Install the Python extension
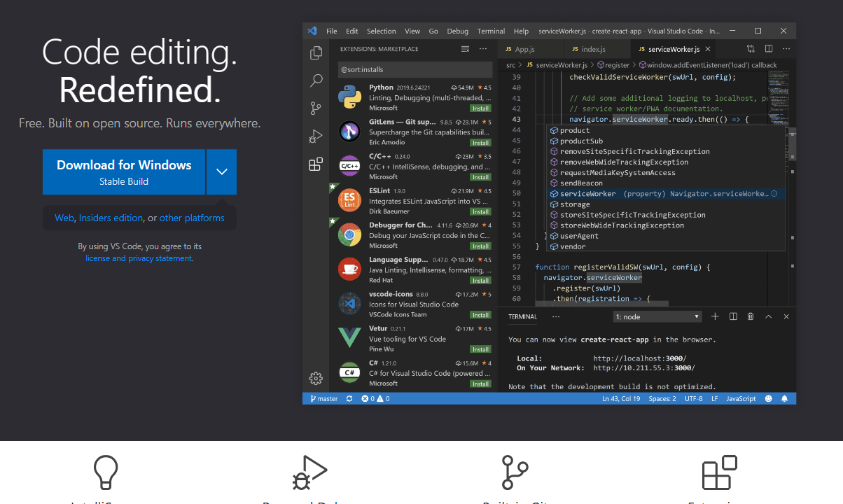This screenshot has width=843, height=504. coord(480,108)
